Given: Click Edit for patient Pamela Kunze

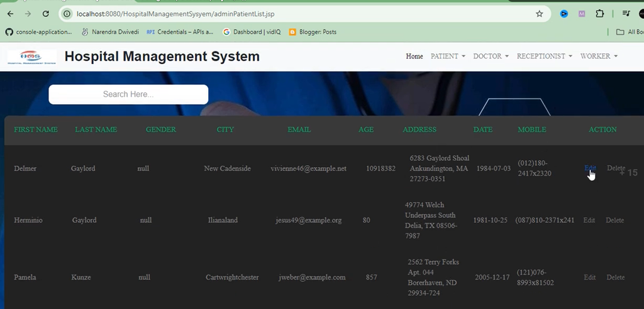Looking at the screenshot, I should pos(590,277).
